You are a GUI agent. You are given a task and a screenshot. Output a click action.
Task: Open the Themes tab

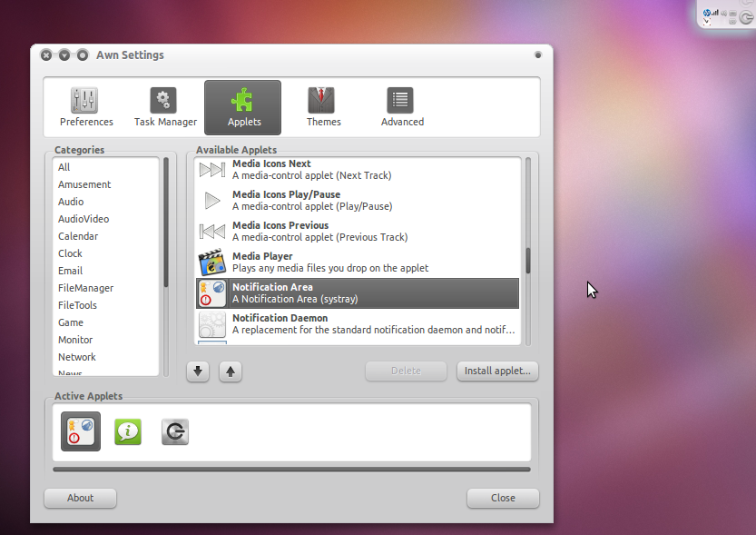tap(323, 107)
